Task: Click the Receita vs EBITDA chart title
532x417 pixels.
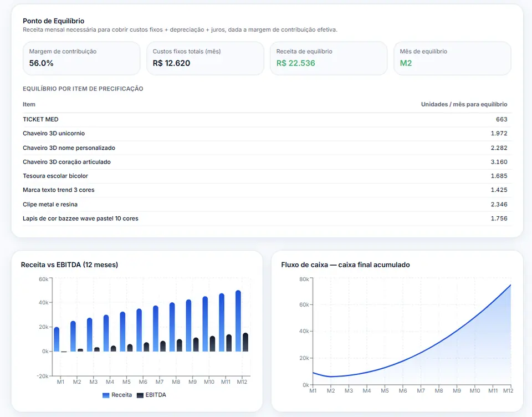Action: click(70, 265)
